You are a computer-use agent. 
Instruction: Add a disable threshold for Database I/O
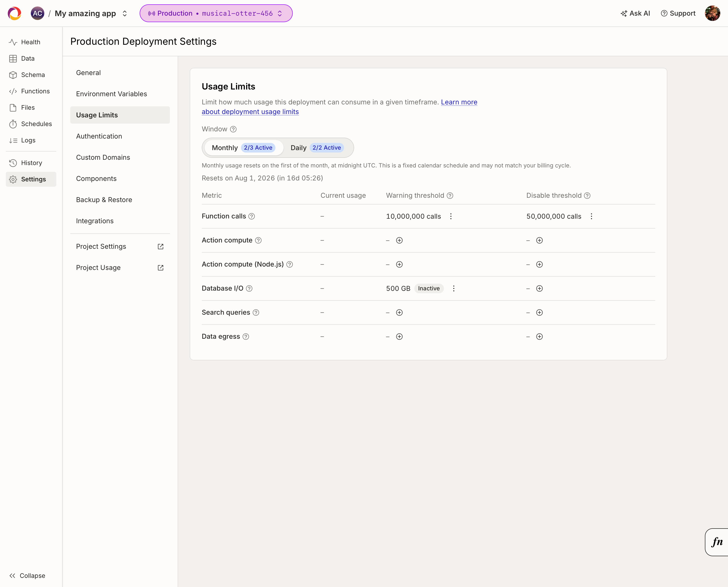click(539, 288)
